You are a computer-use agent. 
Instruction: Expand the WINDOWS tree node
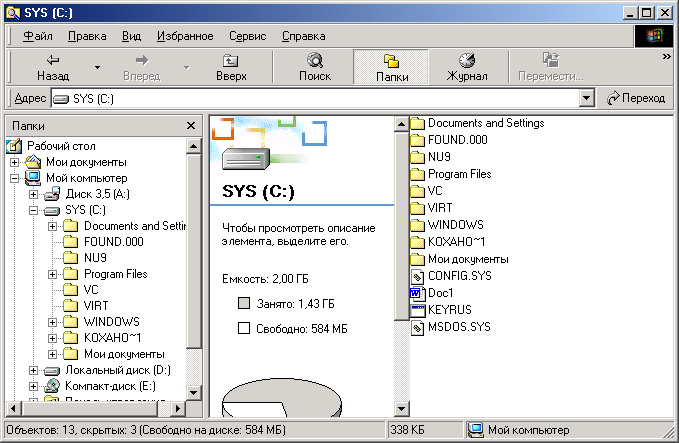pyautogui.click(x=52, y=322)
